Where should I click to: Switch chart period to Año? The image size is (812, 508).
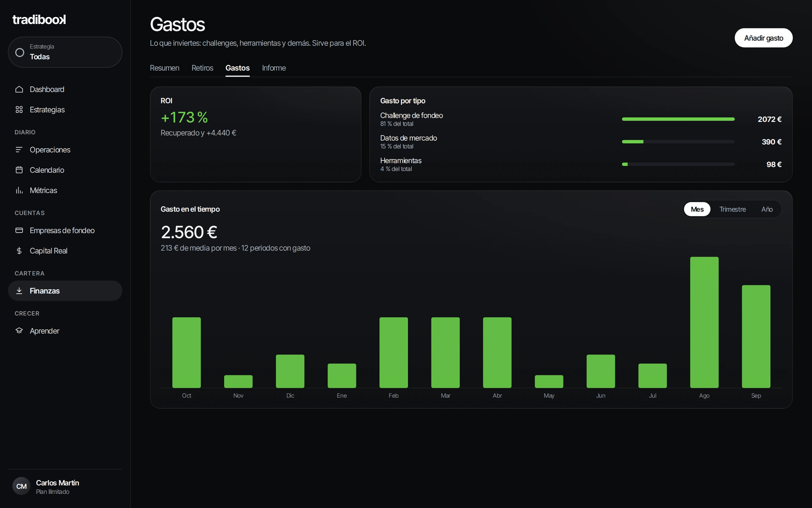pos(767,209)
